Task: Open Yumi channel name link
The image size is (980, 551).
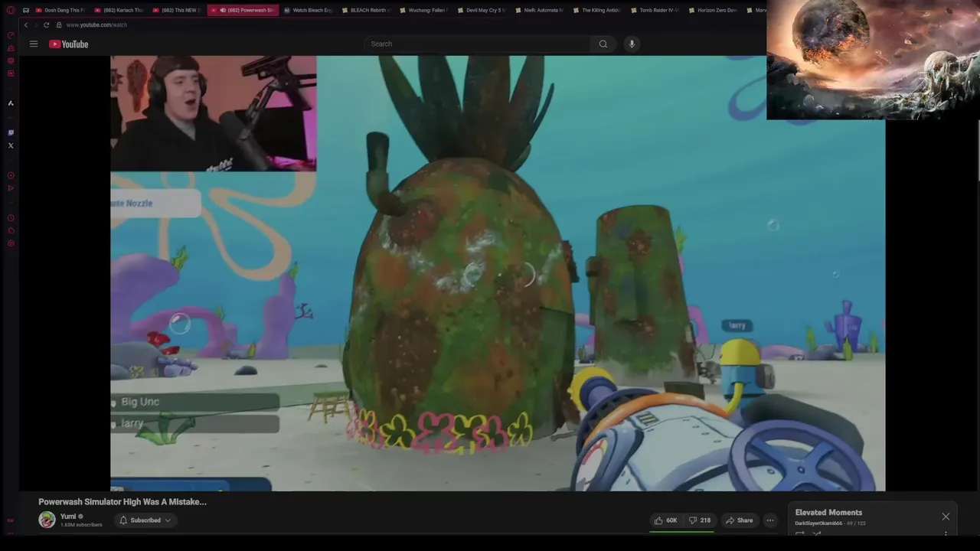Action: click(x=68, y=516)
